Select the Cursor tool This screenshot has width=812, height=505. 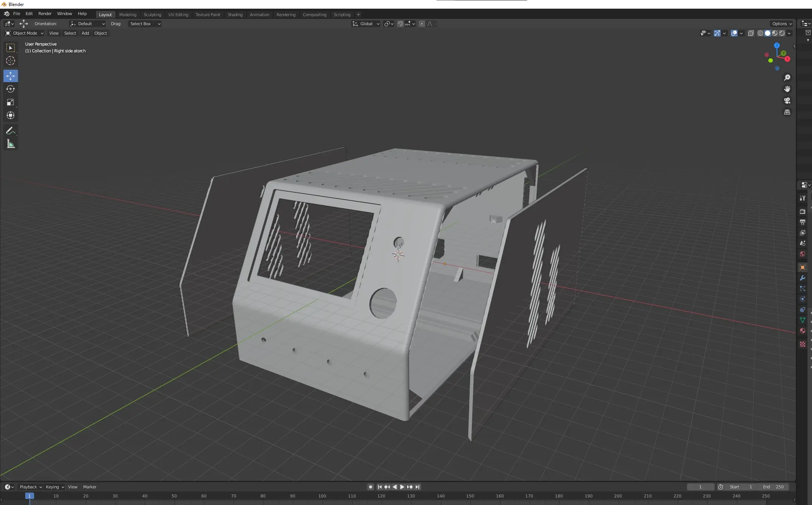pyautogui.click(x=11, y=61)
